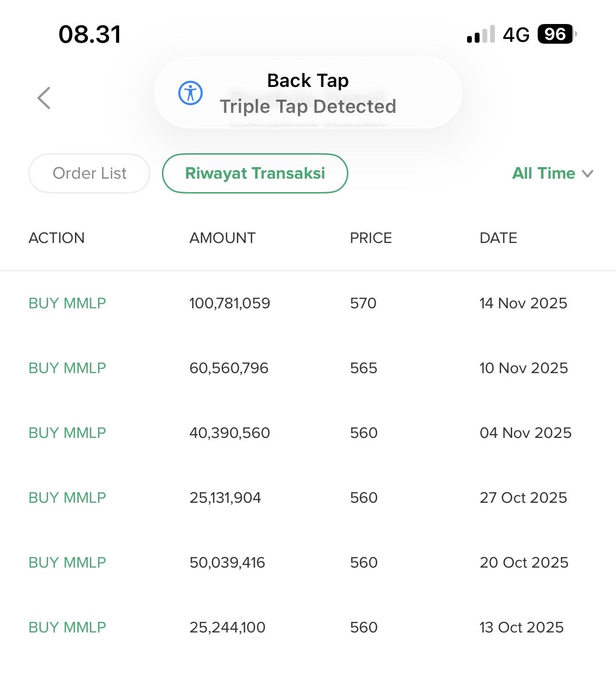The image size is (616, 692).
Task: Tap the 08.31 clock in status bar
Action: 90,35
